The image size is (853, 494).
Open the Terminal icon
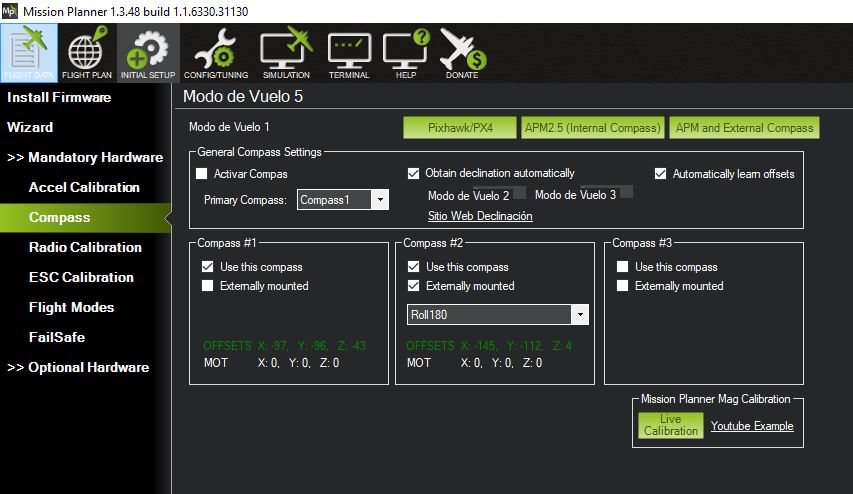click(349, 52)
